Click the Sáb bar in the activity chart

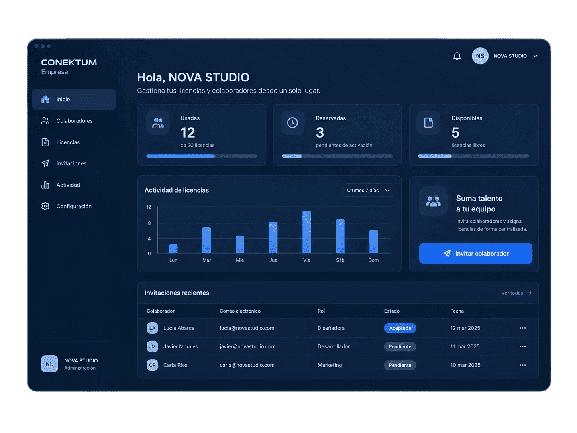coord(340,236)
